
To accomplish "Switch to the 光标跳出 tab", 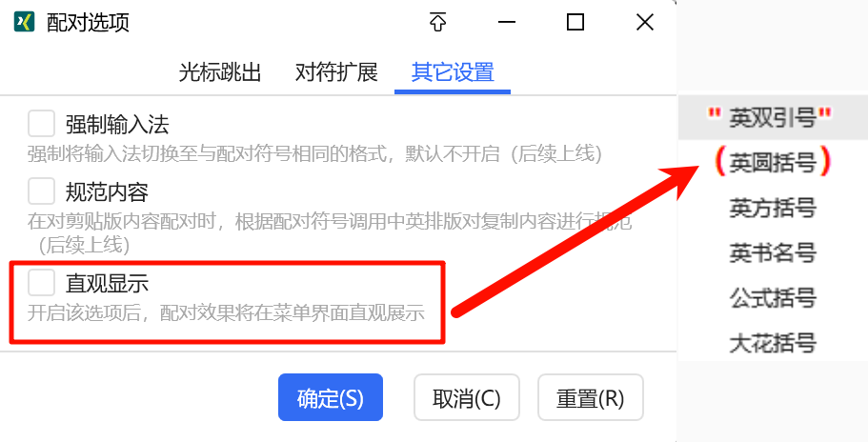I will [220, 71].
